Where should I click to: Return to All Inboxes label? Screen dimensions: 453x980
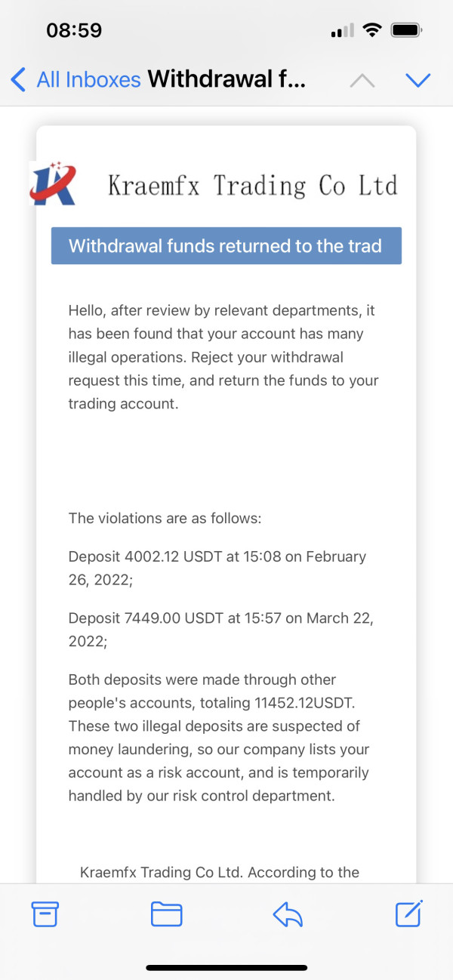pyautogui.click(x=88, y=79)
